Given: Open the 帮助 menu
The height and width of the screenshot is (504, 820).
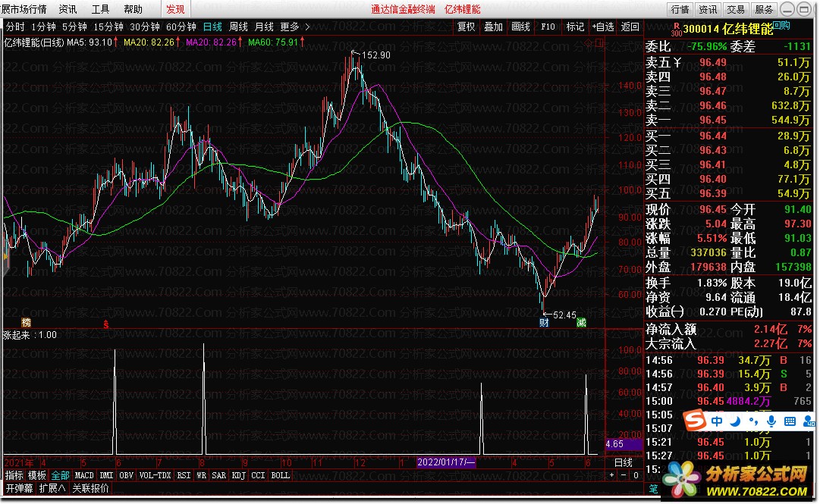Looking at the screenshot, I should click(133, 9).
